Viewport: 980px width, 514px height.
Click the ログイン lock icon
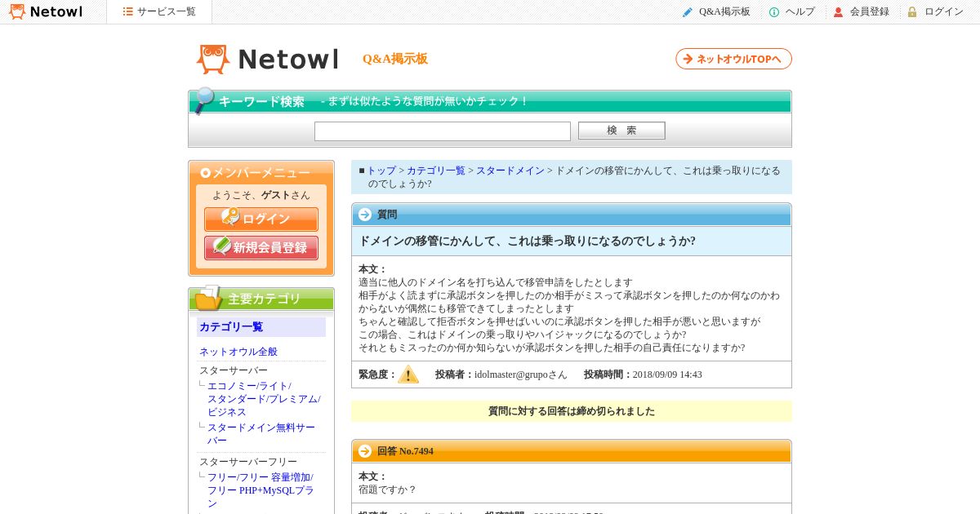click(912, 12)
